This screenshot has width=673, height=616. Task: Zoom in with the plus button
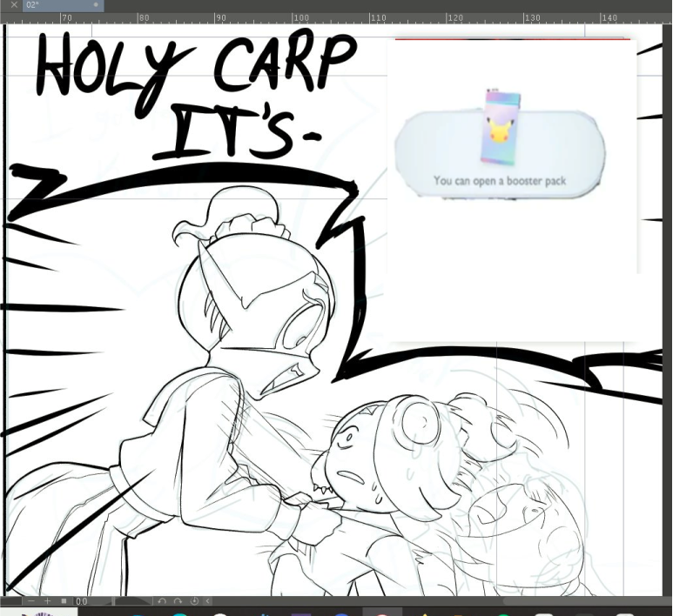click(x=48, y=601)
